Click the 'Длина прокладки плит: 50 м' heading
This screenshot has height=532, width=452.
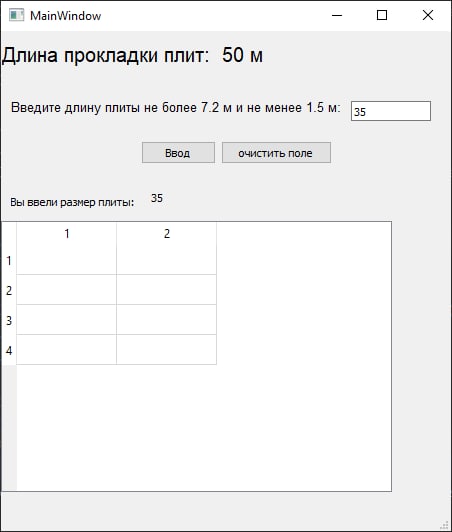pyautogui.click(x=132, y=55)
